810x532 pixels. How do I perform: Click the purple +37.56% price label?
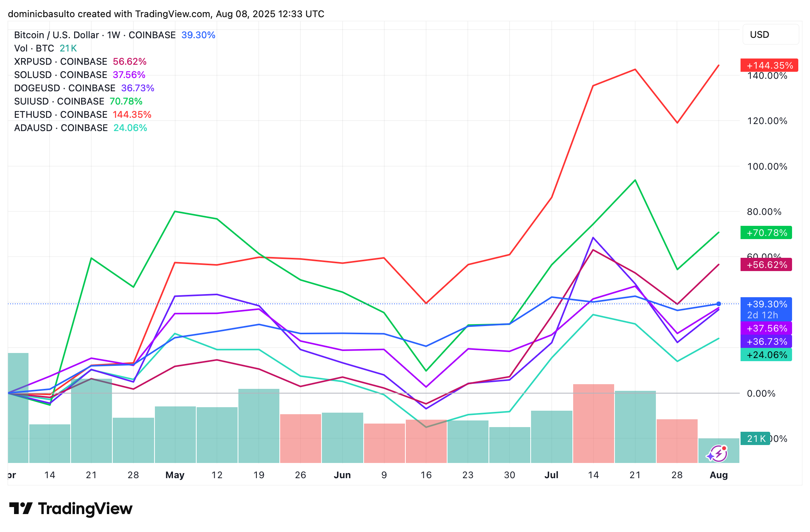tap(766, 328)
